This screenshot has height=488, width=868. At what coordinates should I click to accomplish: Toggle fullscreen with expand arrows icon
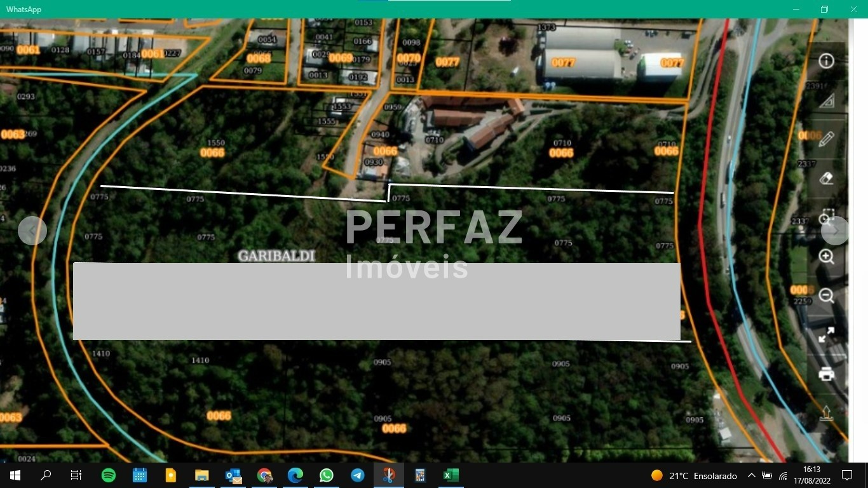tap(826, 335)
